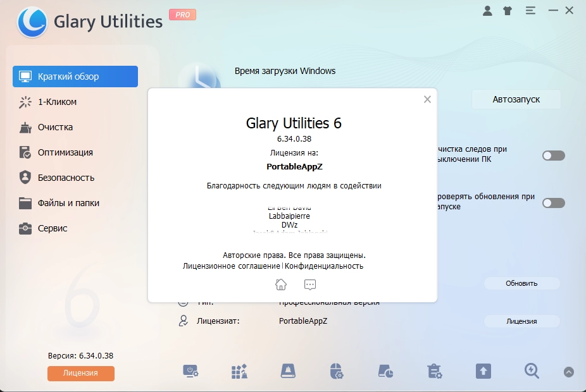The height and width of the screenshot is (392, 586).
Task: Click the Лицензия button beside Лицензиат row
Action: [x=521, y=321]
